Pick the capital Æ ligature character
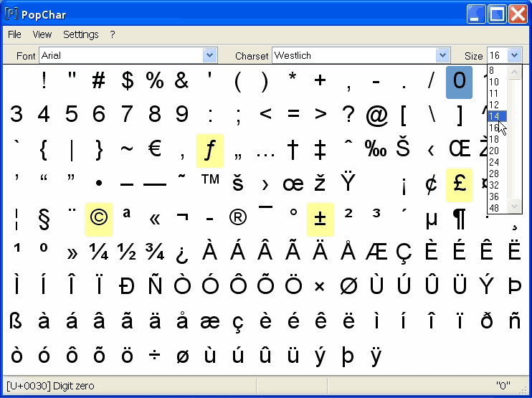Image resolution: width=532 pixels, height=398 pixels. pos(376,252)
